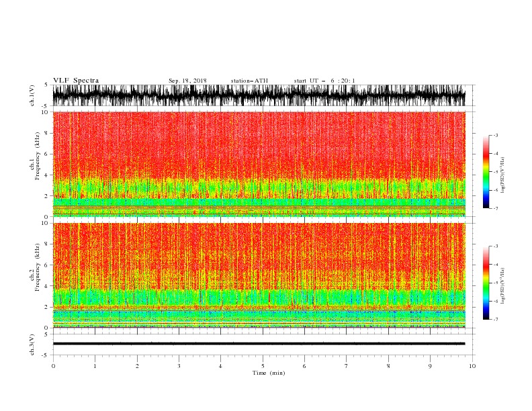Click the time axis tick label "9"
Viewport: 532px width, 411px height.
[430, 366]
